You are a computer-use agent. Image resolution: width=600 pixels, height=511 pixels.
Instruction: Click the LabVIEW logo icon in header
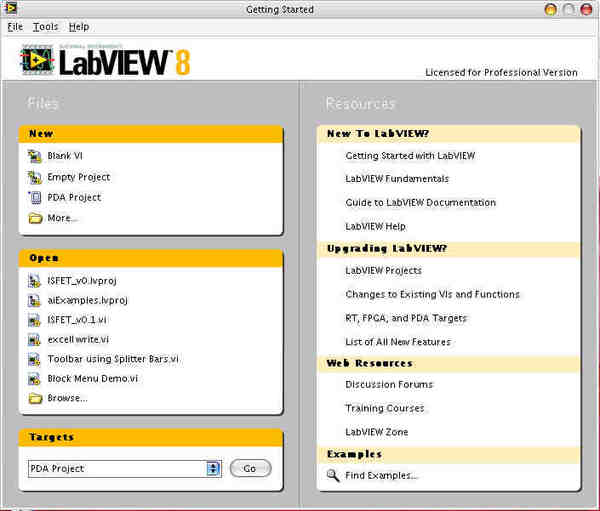click(x=37, y=59)
